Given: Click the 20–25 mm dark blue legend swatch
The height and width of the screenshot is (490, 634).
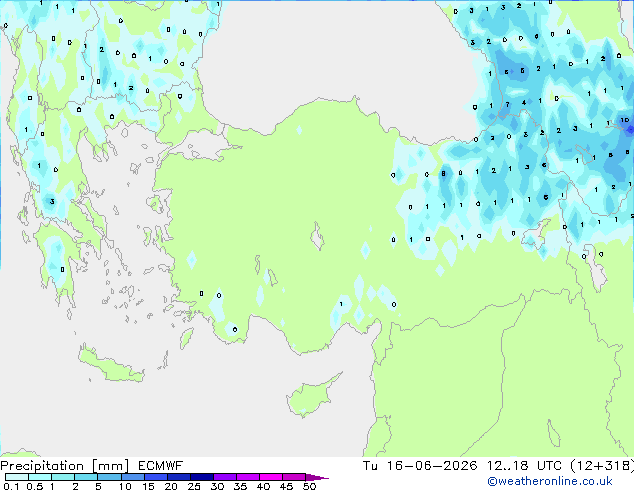Looking at the screenshot, I should (179, 477).
